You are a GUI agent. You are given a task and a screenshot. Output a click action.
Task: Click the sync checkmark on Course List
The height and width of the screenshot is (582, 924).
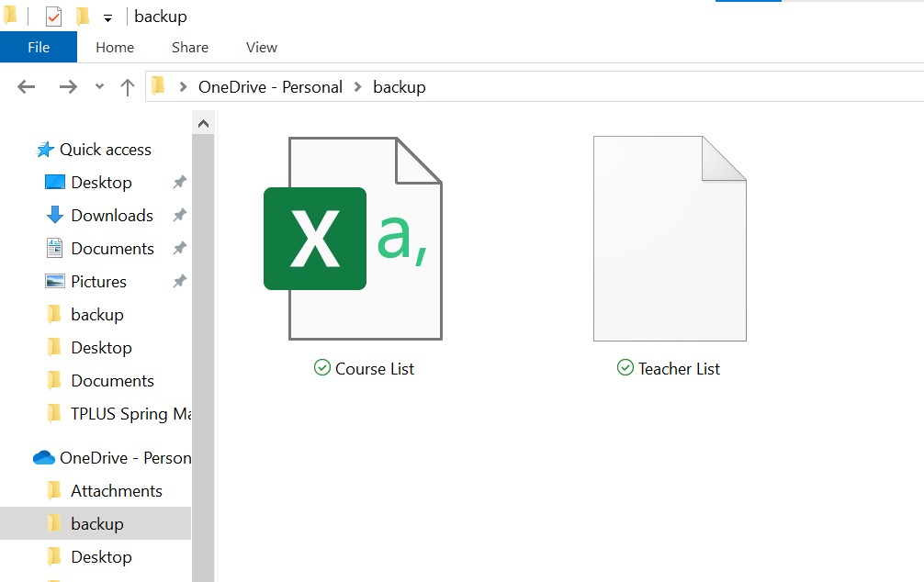322,367
